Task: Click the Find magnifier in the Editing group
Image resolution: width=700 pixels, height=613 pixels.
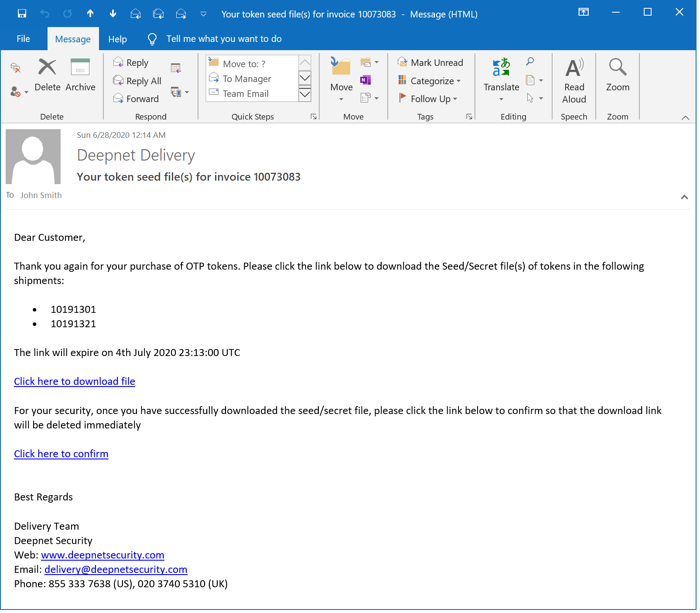Action: (530, 62)
